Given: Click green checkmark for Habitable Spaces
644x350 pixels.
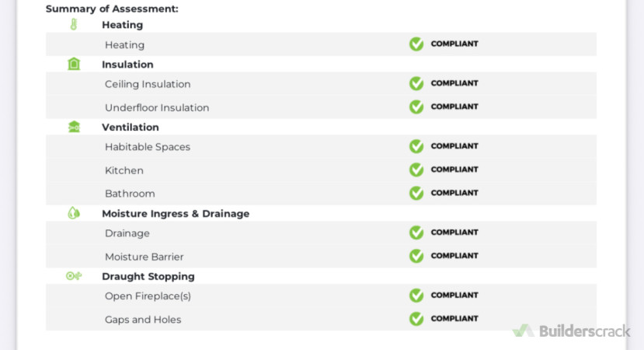Looking at the screenshot, I should (416, 146).
